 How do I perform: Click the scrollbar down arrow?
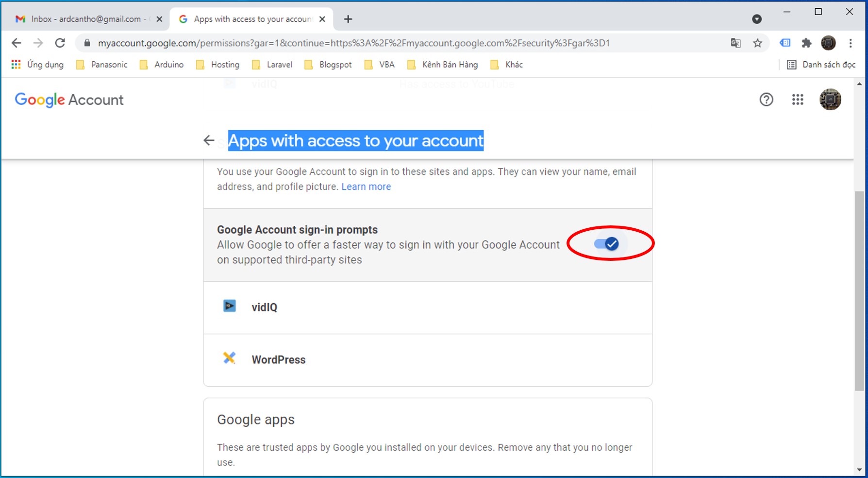tap(859, 470)
